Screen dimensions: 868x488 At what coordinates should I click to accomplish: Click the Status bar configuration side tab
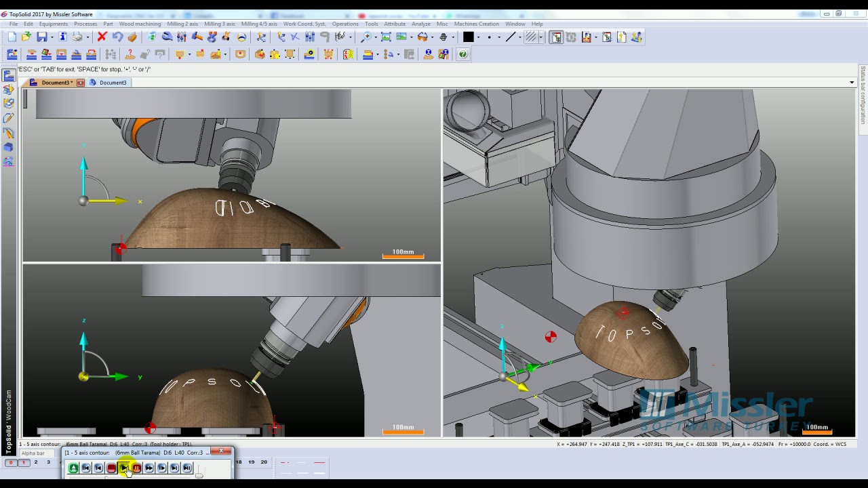click(x=863, y=94)
